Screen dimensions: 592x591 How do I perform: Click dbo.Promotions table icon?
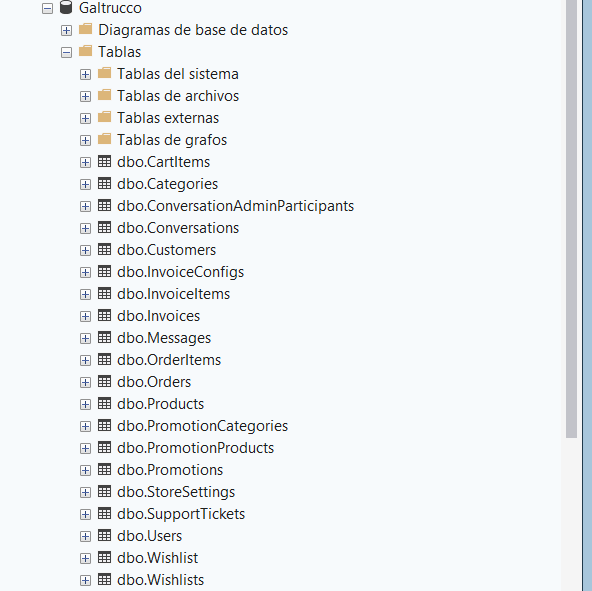(105, 469)
